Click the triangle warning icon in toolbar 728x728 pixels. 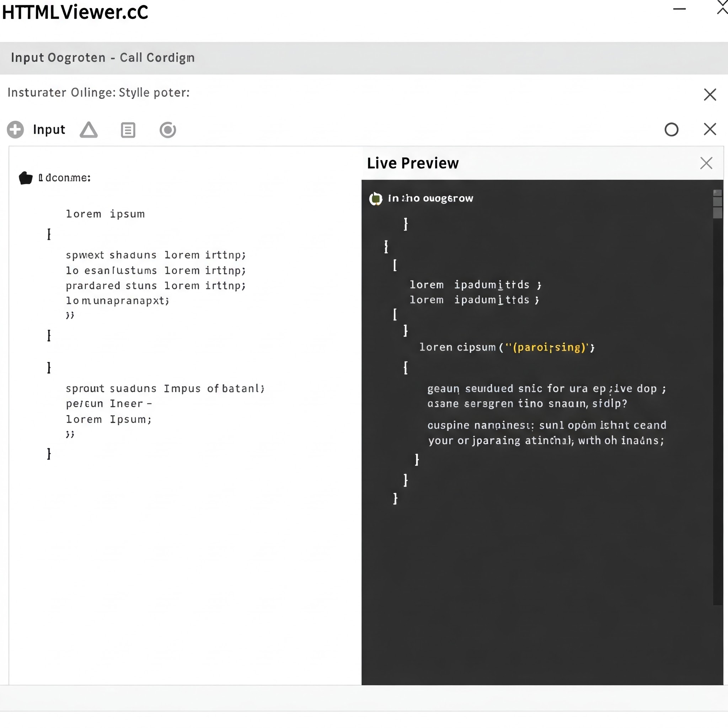point(89,130)
